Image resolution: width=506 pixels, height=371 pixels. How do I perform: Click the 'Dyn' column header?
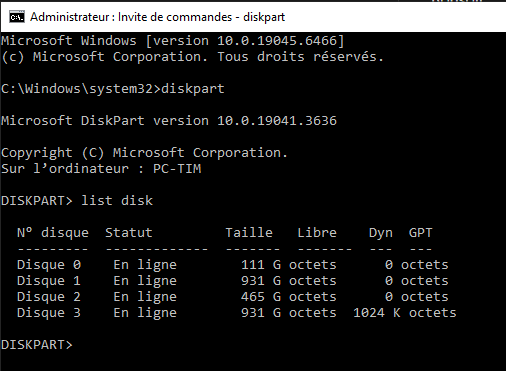pyautogui.click(x=381, y=233)
